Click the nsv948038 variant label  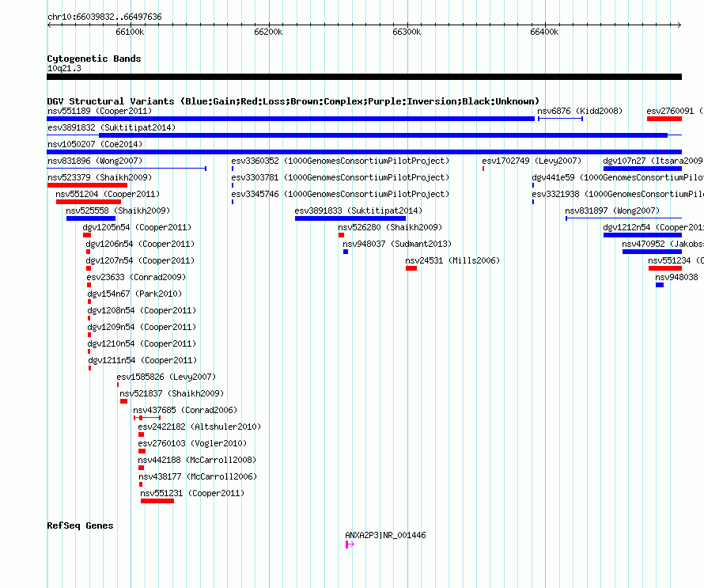[676, 277]
